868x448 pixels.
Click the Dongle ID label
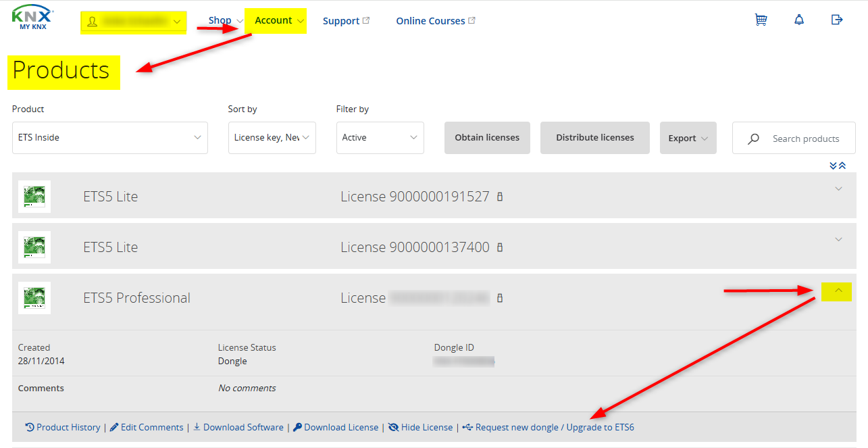(x=454, y=347)
